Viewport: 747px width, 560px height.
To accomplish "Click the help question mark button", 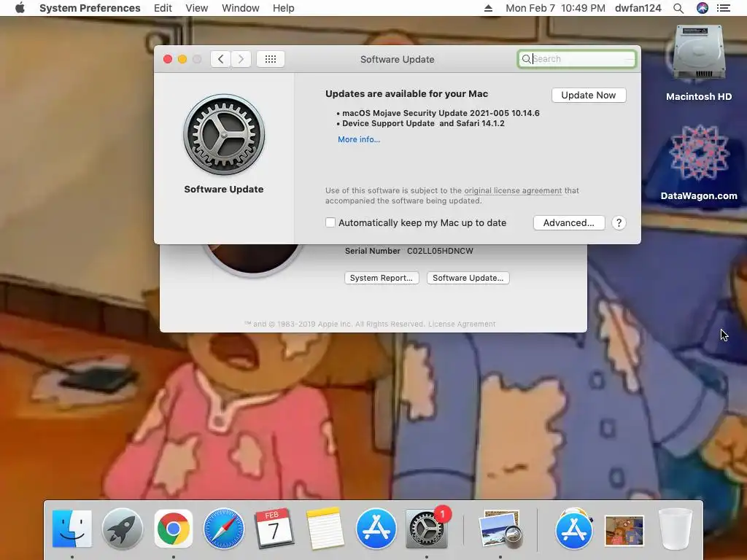I will 619,223.
